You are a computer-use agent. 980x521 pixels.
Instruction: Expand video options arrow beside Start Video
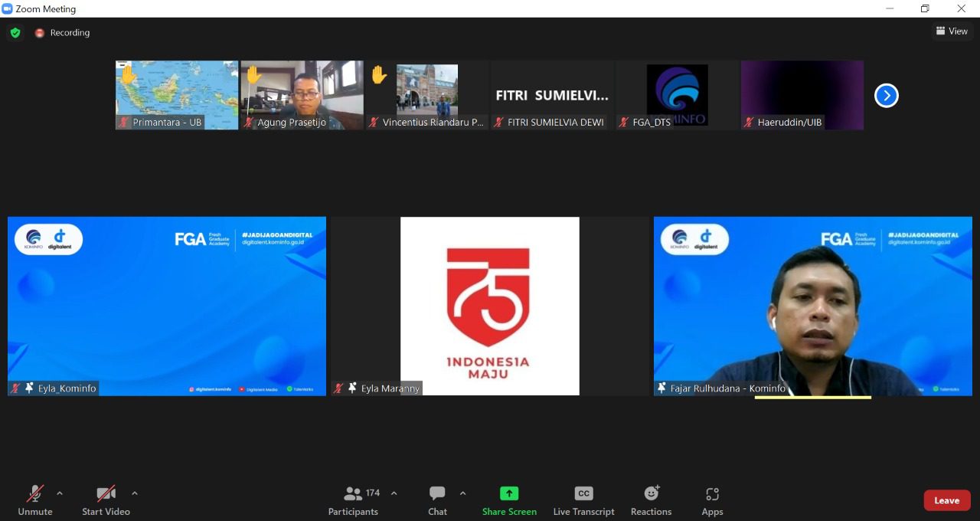(x=135, y=493)
